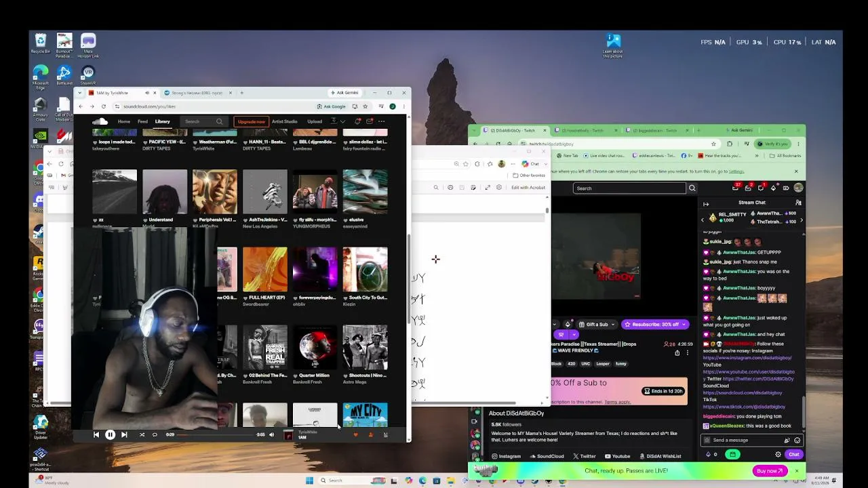Open Windows Start menu
Viewport: 868px width, 488px height.
(x=309, y=481)
